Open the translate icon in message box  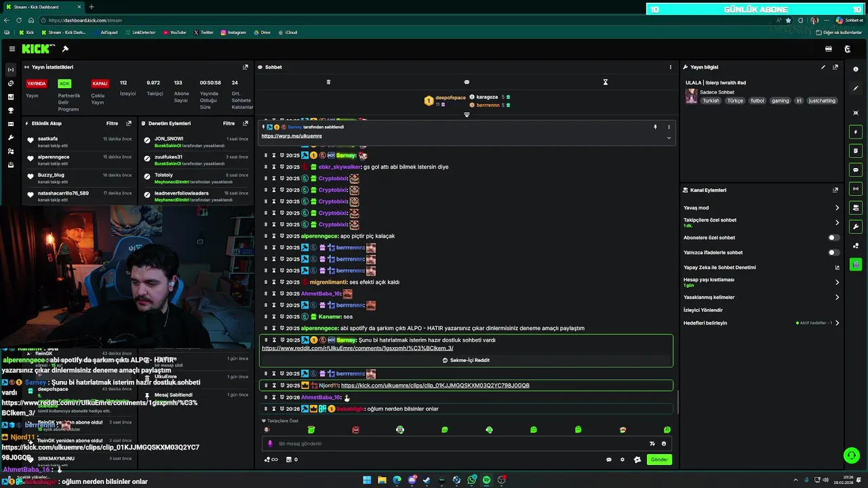(x=652, y=444)
